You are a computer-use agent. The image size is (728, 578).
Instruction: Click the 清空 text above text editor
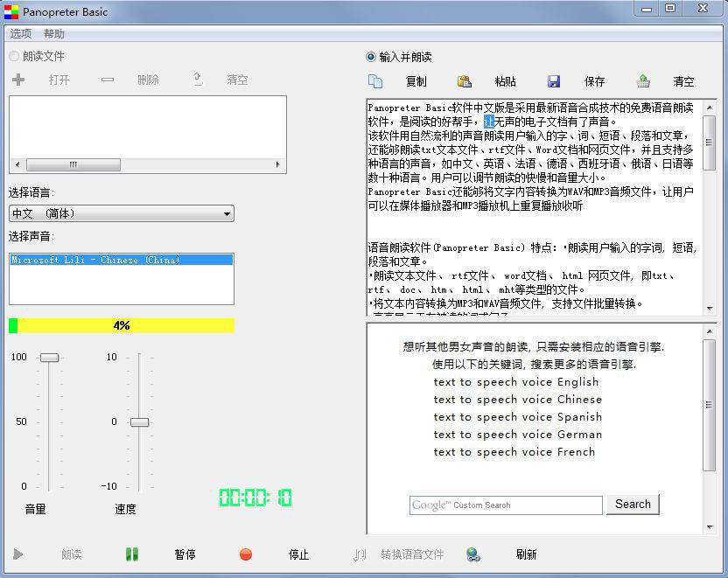coord(684,81)
